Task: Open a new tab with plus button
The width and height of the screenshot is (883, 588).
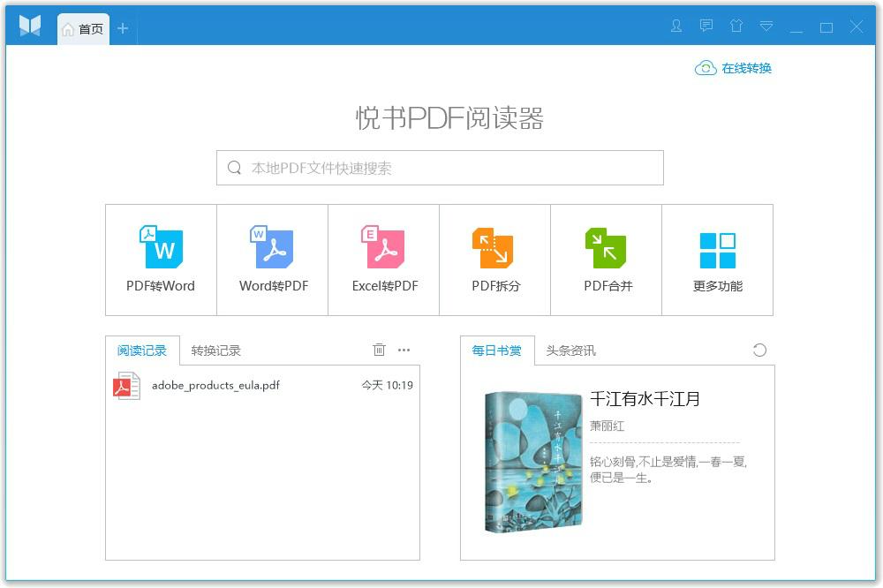Action: (x=123, y=27)
